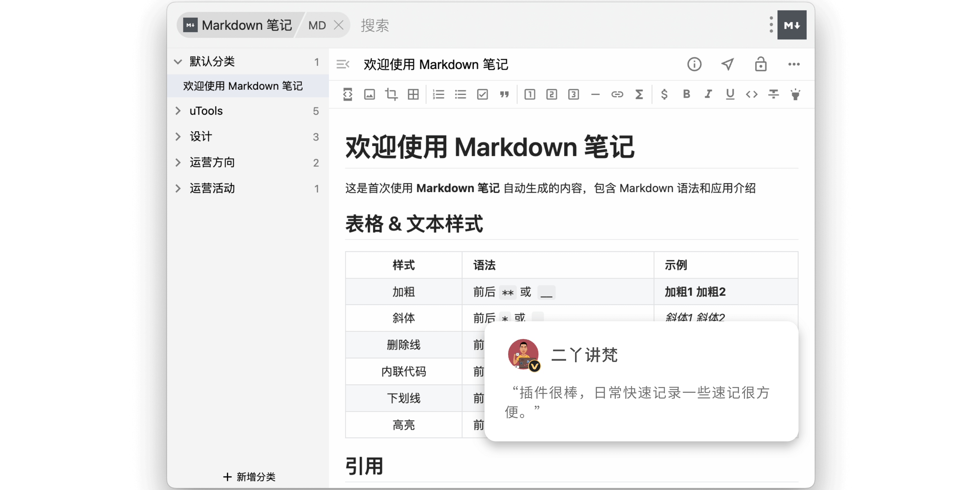Screen dimensions: 980x490
Task: Apply bold formatting with B icon
Action: pos(686,94)
